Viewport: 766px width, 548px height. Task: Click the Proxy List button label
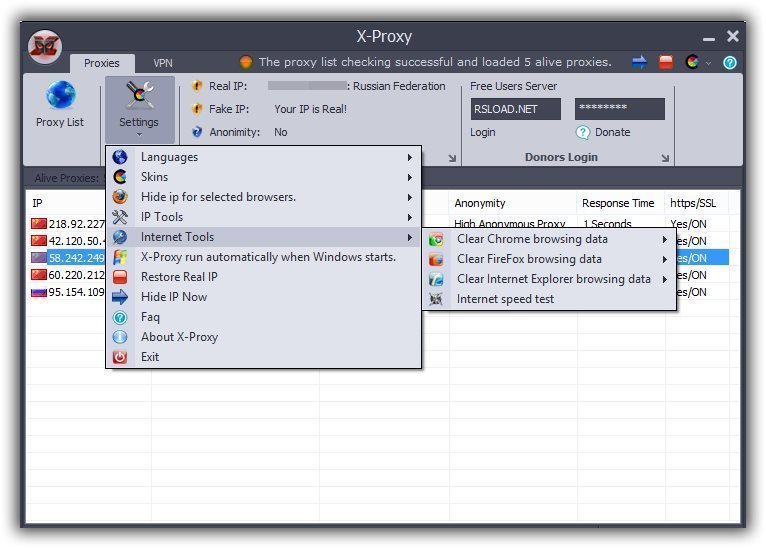60,122
